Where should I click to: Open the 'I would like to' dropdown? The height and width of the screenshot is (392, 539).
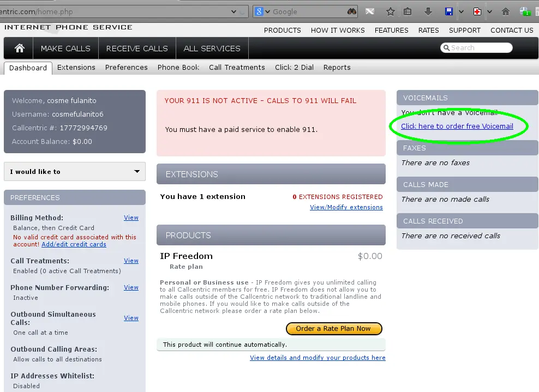click(75, 171)
